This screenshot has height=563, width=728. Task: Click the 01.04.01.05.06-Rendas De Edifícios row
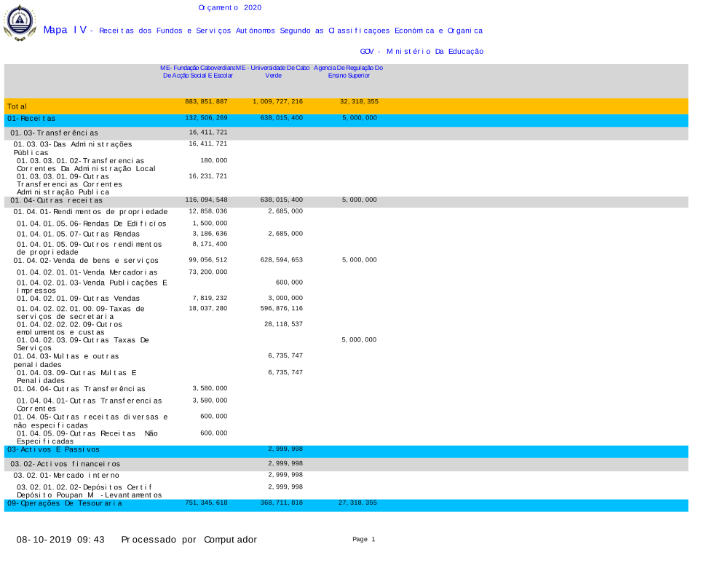click(x=92, y=224)
